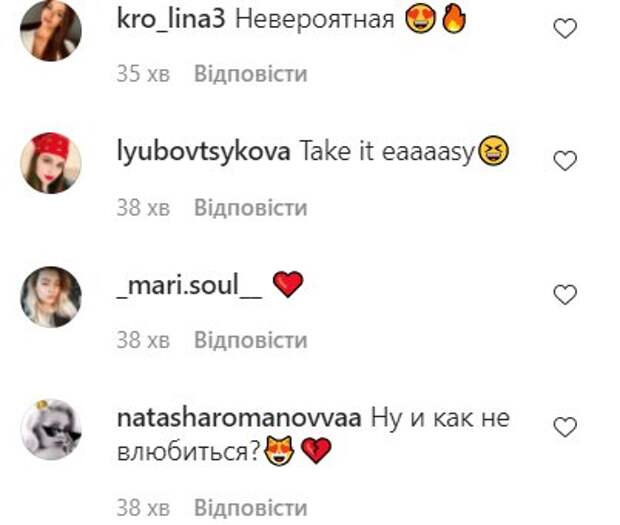Screen dimensions: 620x525
Task: Click 38 хв timestamp under natasharomanovvaa
Action: point(143,508)
